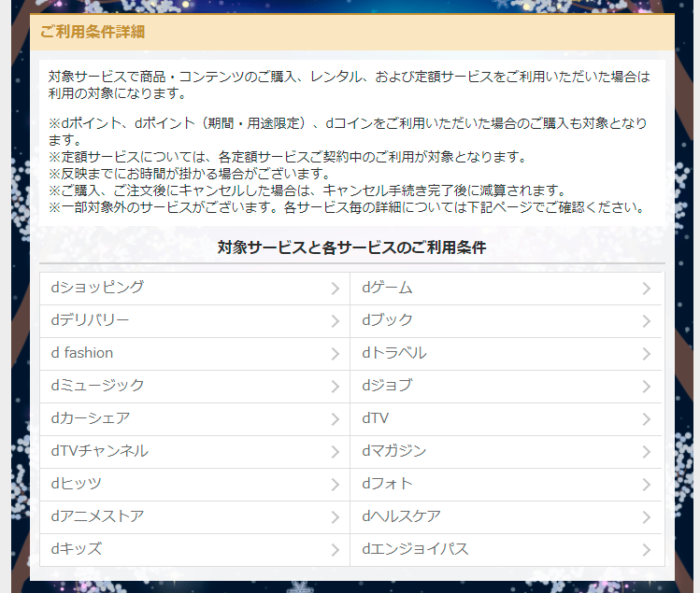The height and width of the screenshot is (593, 700).
Task: Go to the dTV conditions page
Action: pos(506,419)
